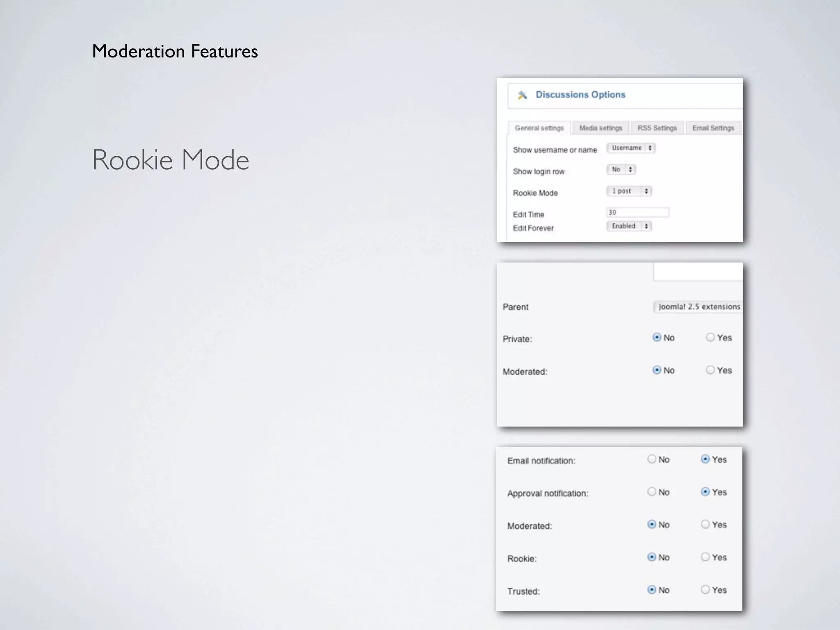Click the large Rookie Mode slide heading

(171, 160)
